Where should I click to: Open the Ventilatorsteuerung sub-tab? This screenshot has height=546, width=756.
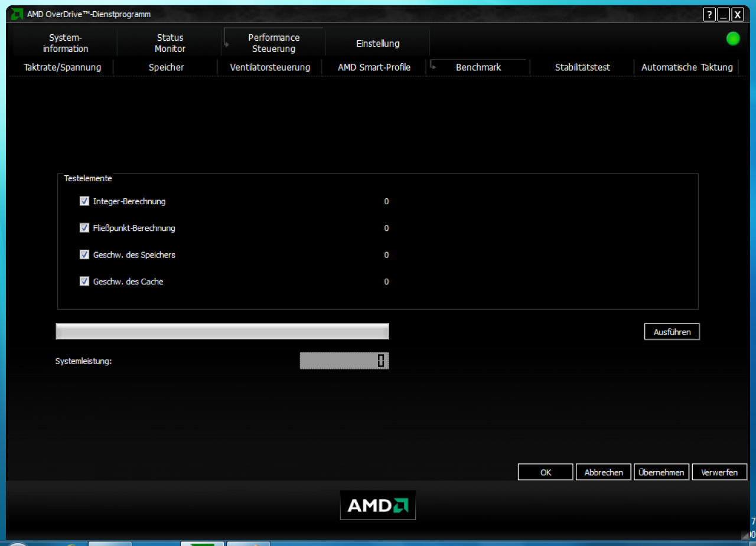[270, 67]
